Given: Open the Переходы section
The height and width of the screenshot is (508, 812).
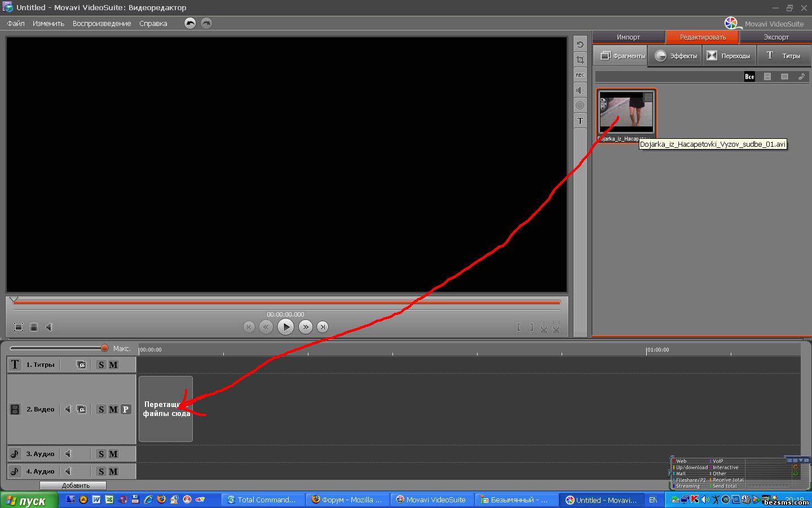Looking at the screenshot, I should [x=729, y=55].
